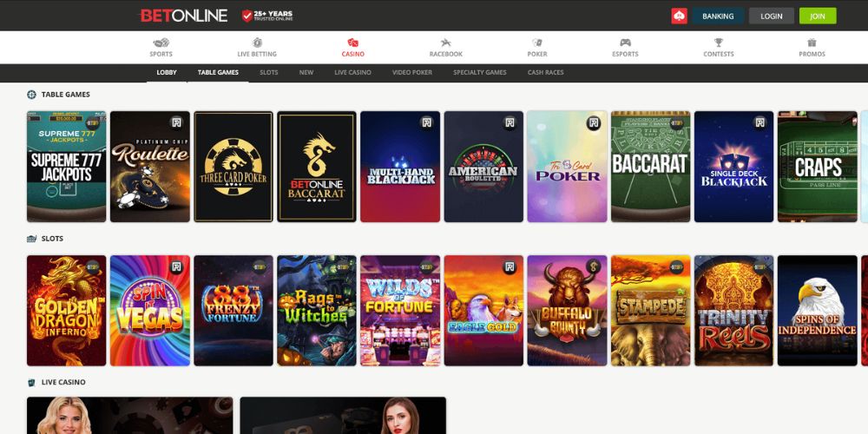Screen dimensions: 868x434
Task: Open Multi-Hand Blackjack game
Action: pyautogui.click(x=400, y=167)
